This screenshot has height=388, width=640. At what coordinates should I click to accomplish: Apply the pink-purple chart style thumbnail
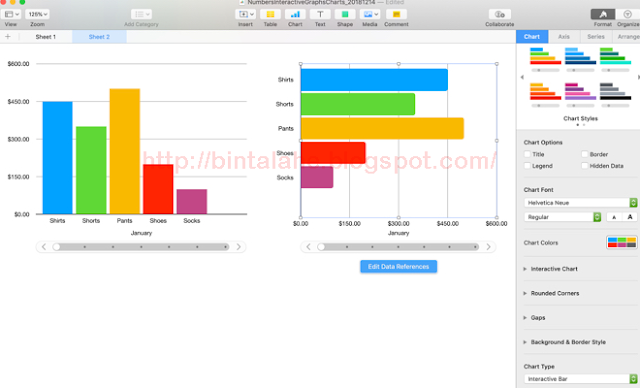[580, 92]
